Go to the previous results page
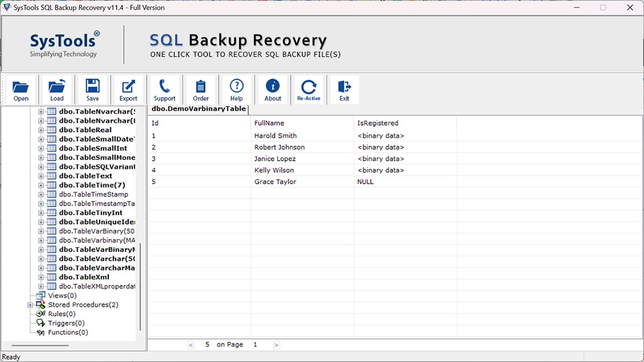Image resolution: width=644 pixels, height=362 pixels. coord(191,345)
